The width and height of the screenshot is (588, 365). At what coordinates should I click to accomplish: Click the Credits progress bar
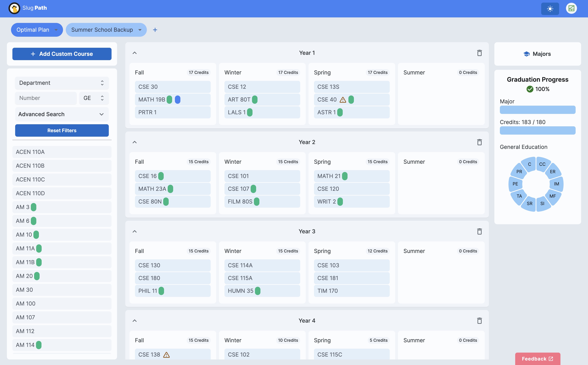tap(537, 131)
